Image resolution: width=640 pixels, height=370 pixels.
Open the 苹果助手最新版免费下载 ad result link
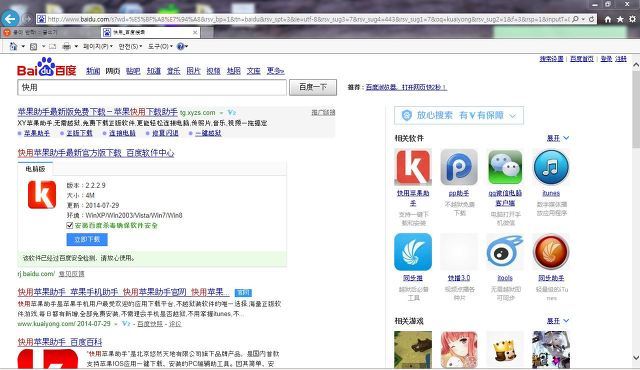98,112
